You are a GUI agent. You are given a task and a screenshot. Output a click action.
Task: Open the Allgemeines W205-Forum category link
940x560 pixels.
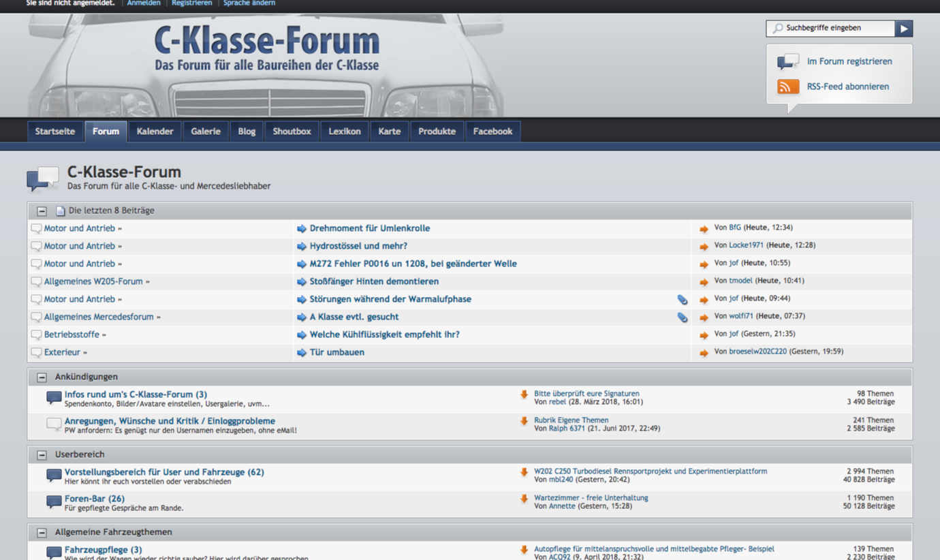click(x=93, y=281)
